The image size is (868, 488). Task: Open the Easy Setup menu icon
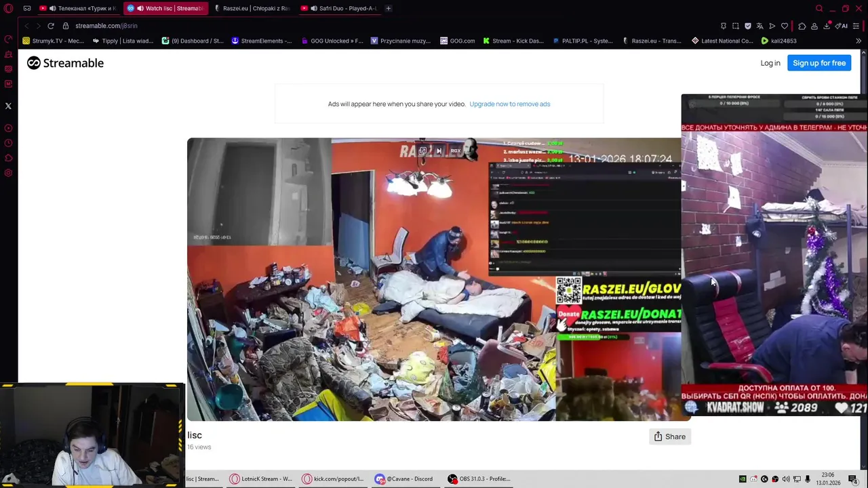click(x=856, y=26)
